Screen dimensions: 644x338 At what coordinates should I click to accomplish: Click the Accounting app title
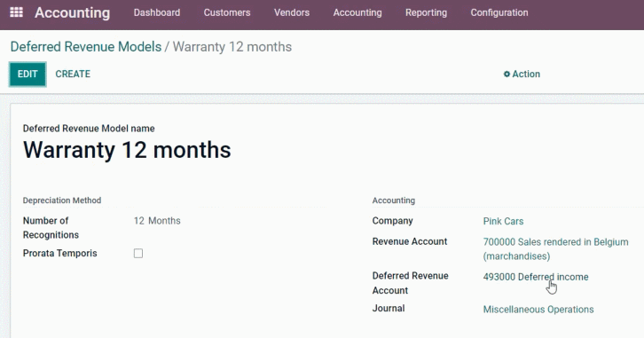click(x=72, y=12)
